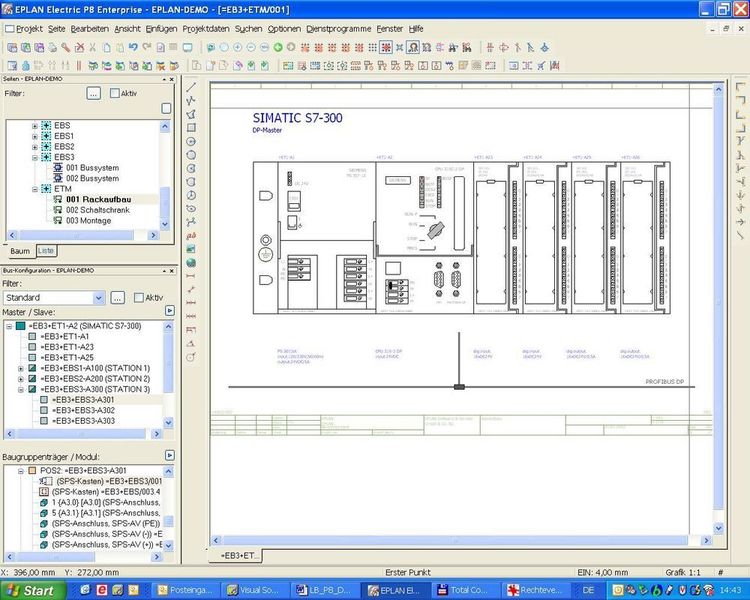This screenshot has height=600, width=750.
Task: Toggle checkbox of =EB3+EBS1-A100 (STATION 1)
Action: 32,369
